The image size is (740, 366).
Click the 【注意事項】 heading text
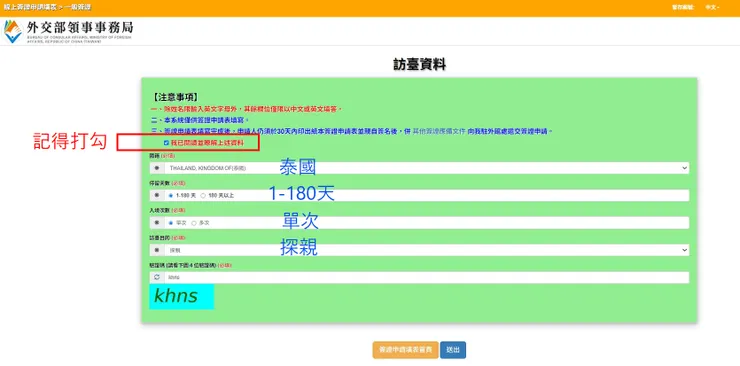pos(175,98)
